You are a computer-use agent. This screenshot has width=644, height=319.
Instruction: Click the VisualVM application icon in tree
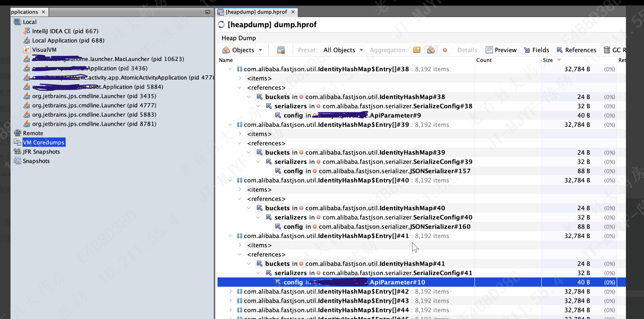pos(27,50)
